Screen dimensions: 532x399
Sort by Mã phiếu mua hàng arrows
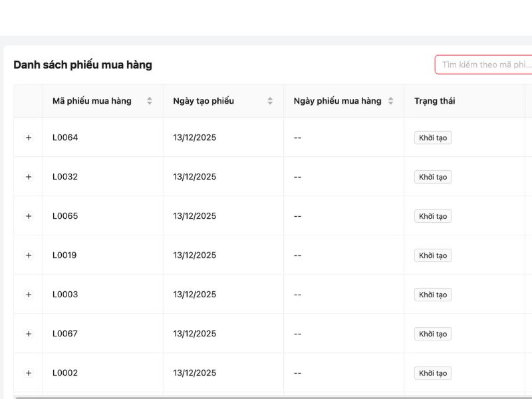click(150, 101)
